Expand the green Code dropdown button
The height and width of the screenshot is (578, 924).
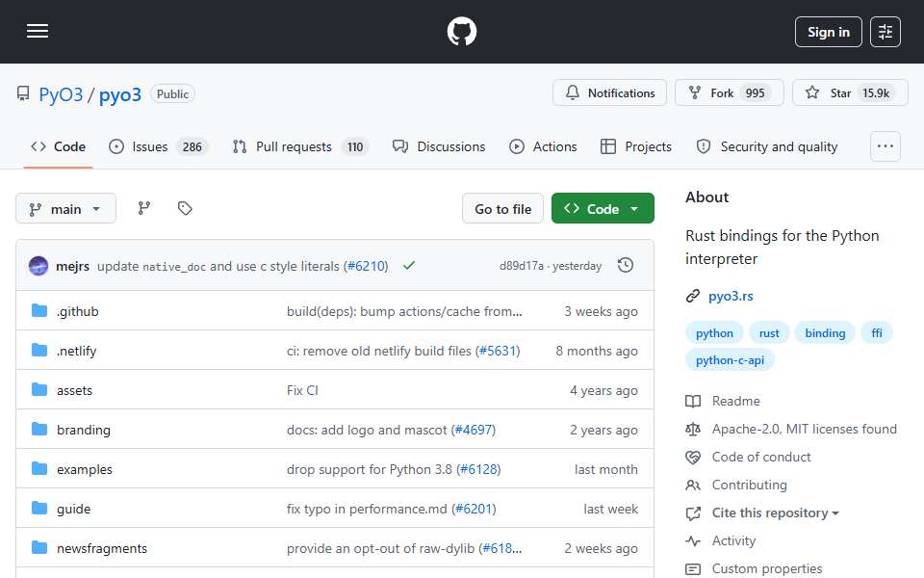pyautogui.click(x=603, y=209)
